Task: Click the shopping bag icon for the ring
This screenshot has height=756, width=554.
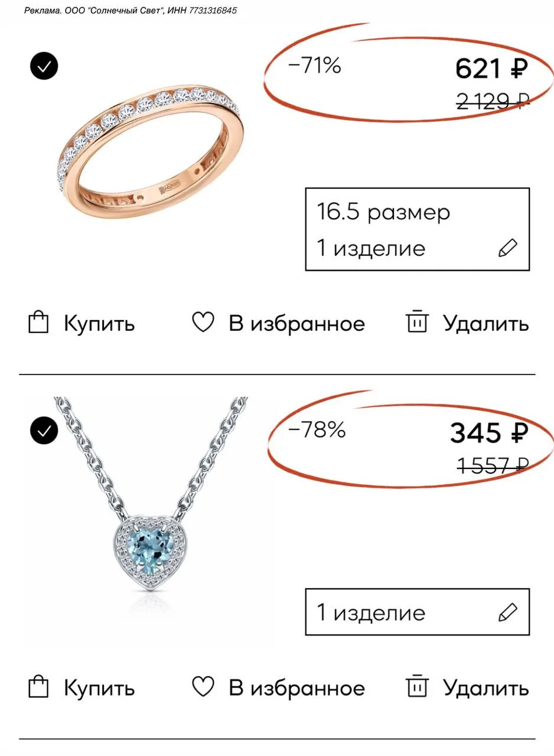Action: tap(38, 322)
